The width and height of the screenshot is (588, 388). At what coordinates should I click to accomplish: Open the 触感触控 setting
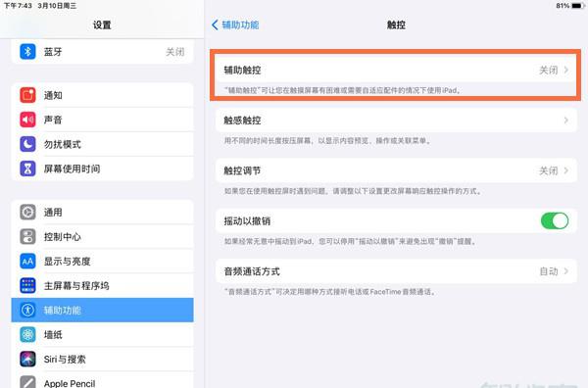396,121
